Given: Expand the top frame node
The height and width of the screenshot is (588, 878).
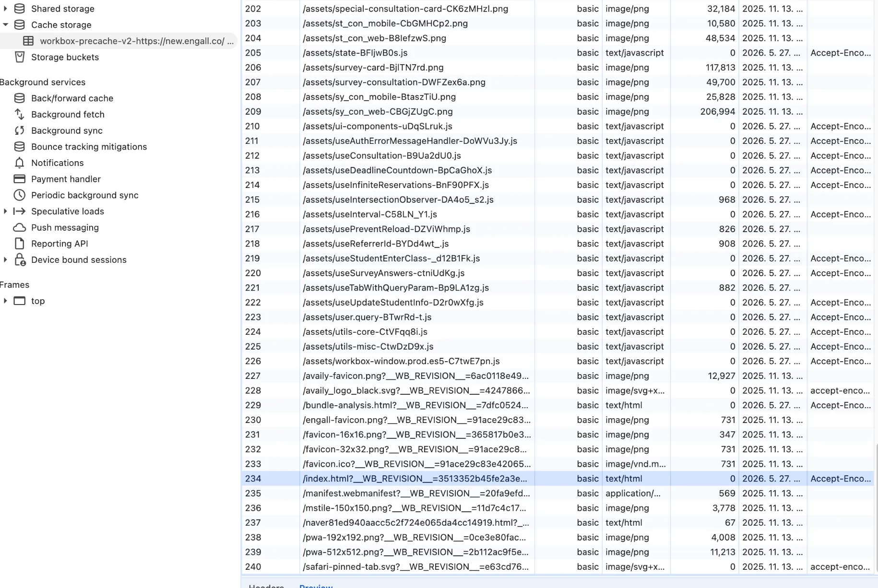Looking at the screenshot, I should (5, 301).
